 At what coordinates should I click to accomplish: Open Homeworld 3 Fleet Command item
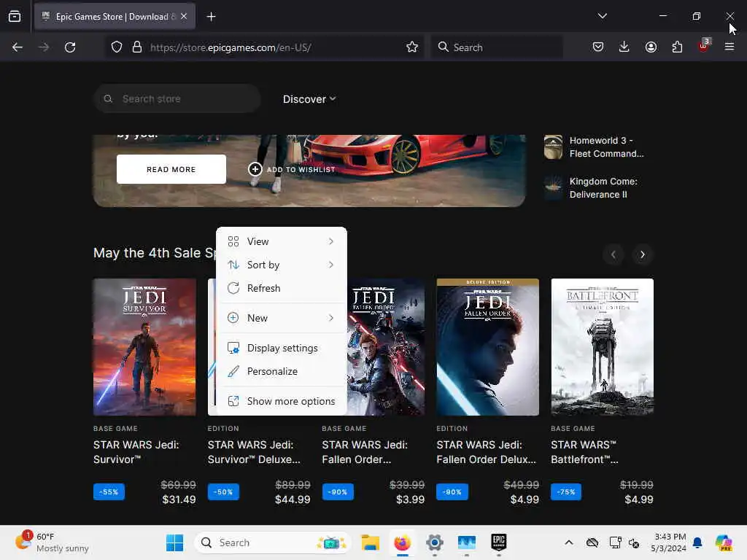(x=595, y=147)
